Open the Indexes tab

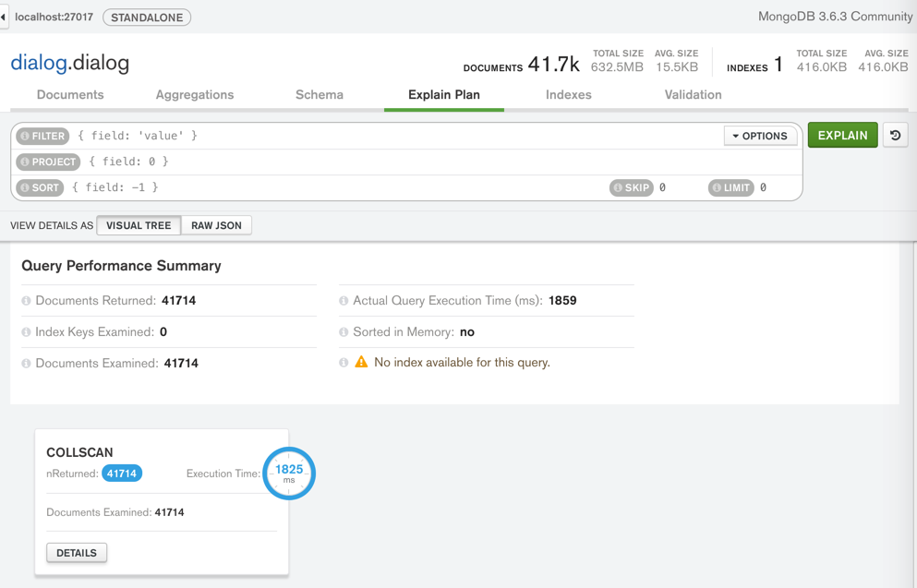[568, 94]
